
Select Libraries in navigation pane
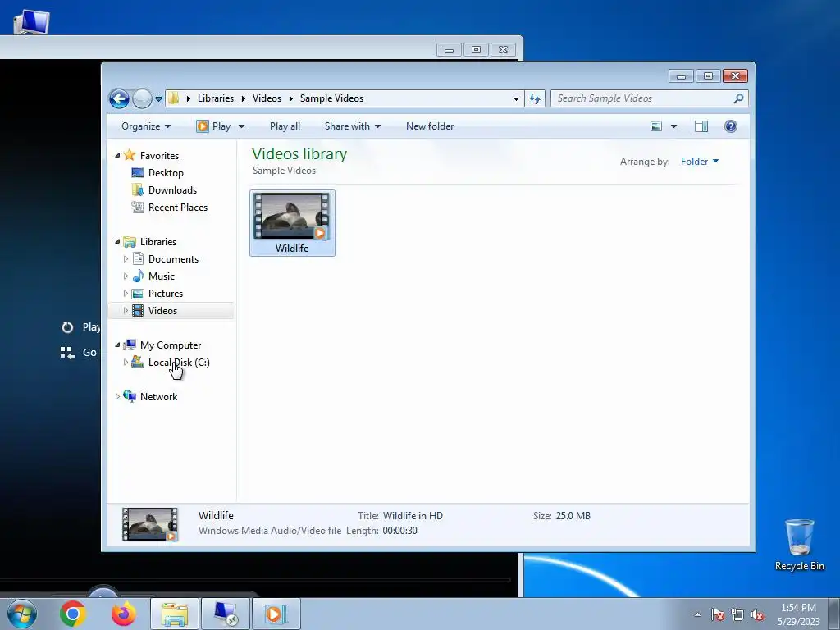[158, 242]
